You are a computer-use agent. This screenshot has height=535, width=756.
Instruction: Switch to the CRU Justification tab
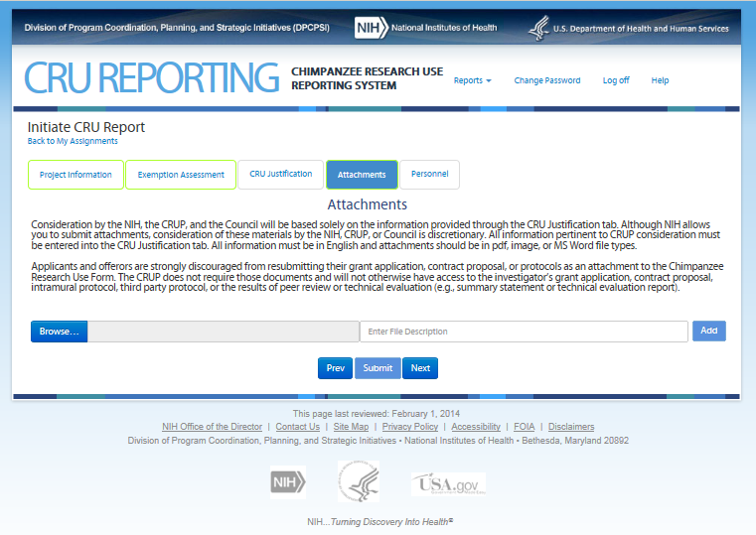(280, 174)
